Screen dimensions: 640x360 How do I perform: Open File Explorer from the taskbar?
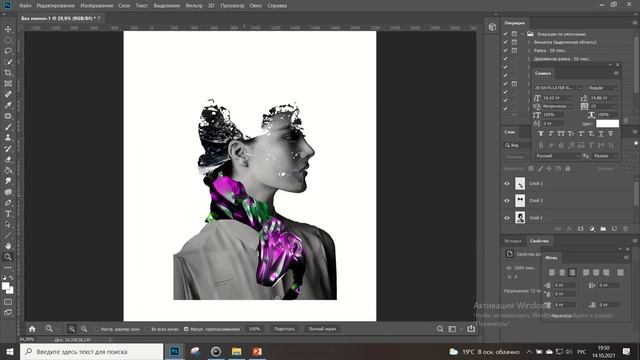pos(236,351)
